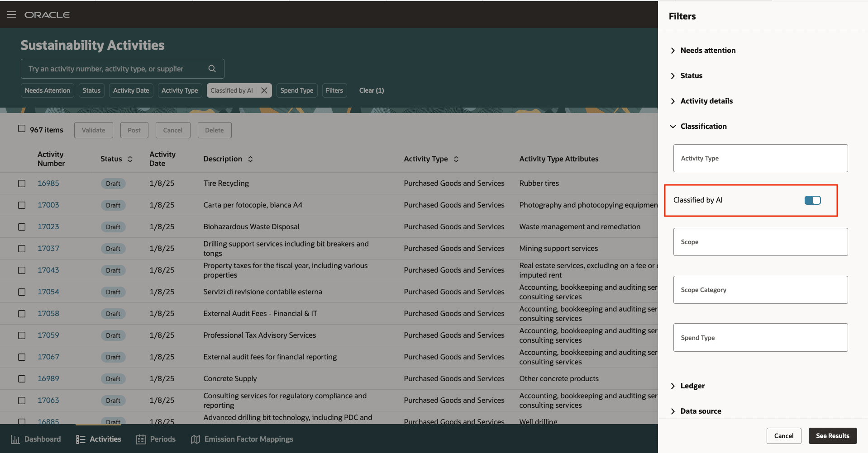Sort by Activity Type column arrows
The width and height of the screenshot is (868, 453).
[x=456, y=159]
